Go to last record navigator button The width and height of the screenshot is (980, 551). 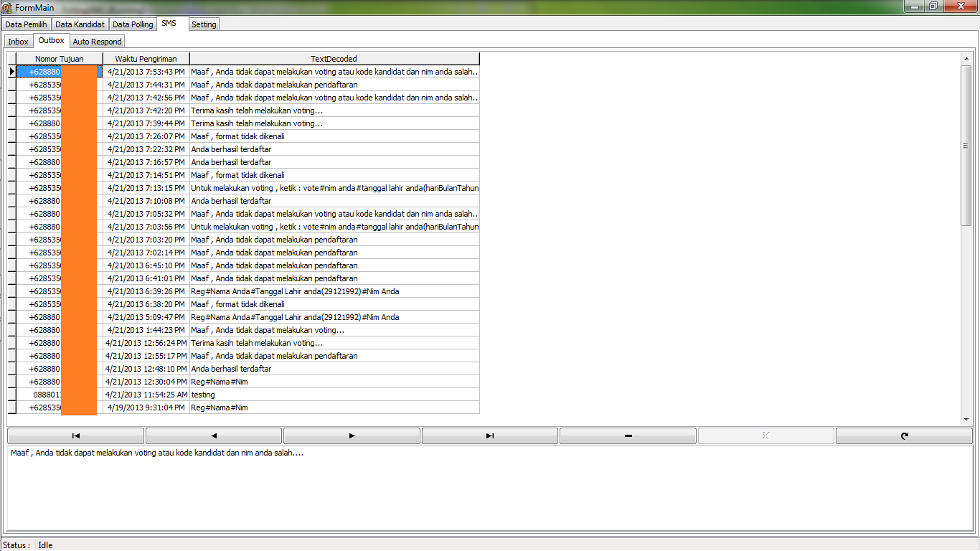click(490, 435)
